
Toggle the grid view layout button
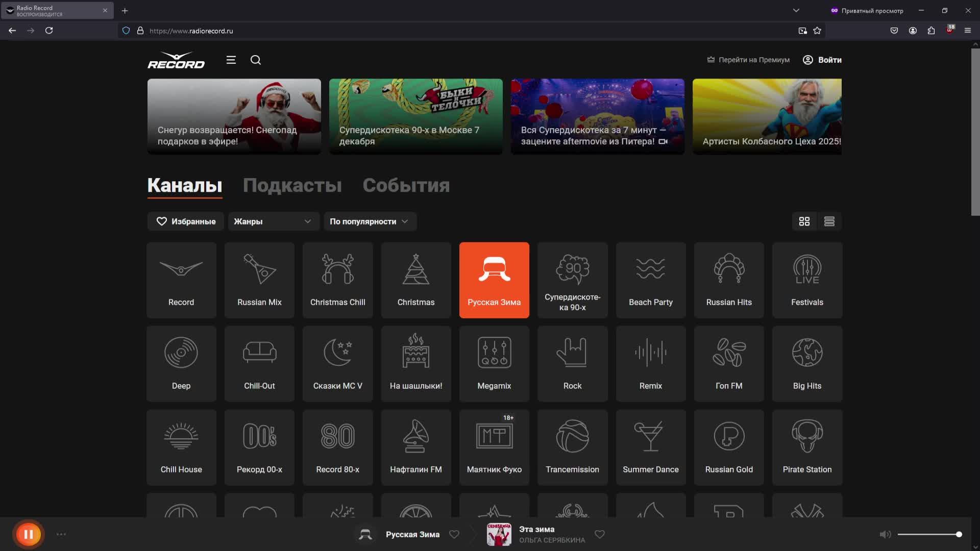tap(804, 221)
